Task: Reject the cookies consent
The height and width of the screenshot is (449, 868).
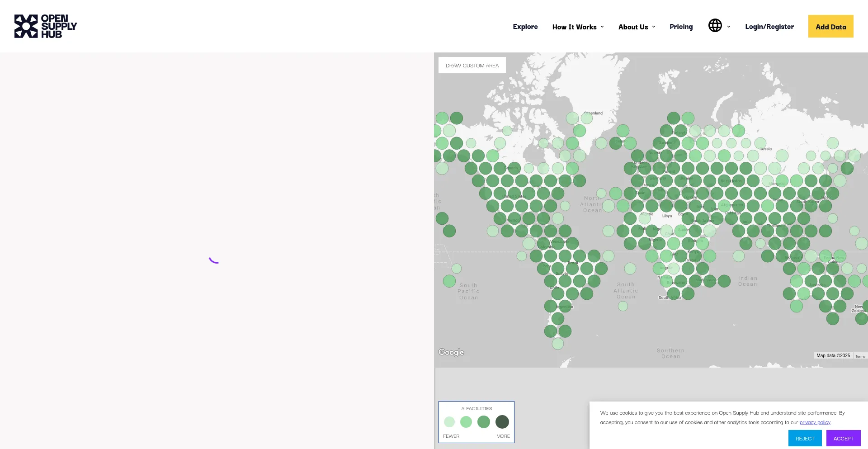Action: pos(805,439)
